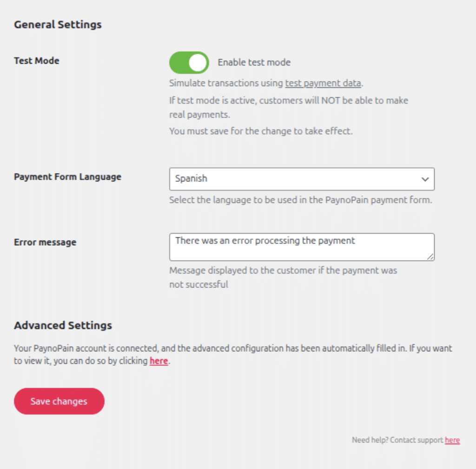Toggle the test mode switch
Screen dimensions: 476x469
pos(189,63)
